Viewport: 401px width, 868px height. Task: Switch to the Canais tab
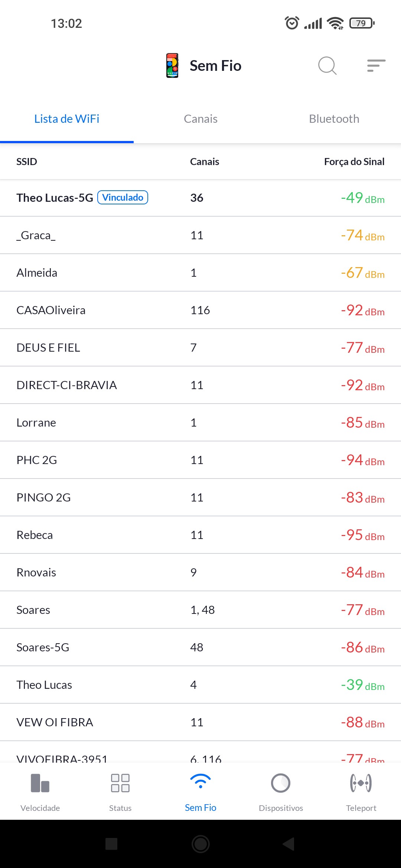(x=200, y=119)
